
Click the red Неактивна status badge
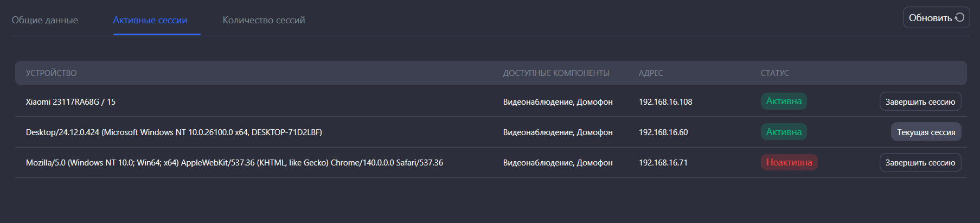coord(789,162)
